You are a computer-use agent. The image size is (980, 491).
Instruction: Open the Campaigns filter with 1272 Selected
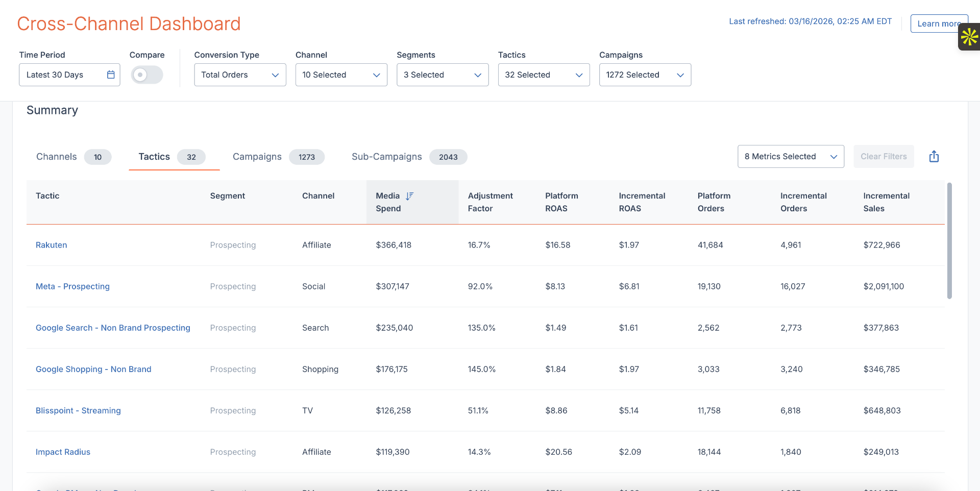(645, 75)
